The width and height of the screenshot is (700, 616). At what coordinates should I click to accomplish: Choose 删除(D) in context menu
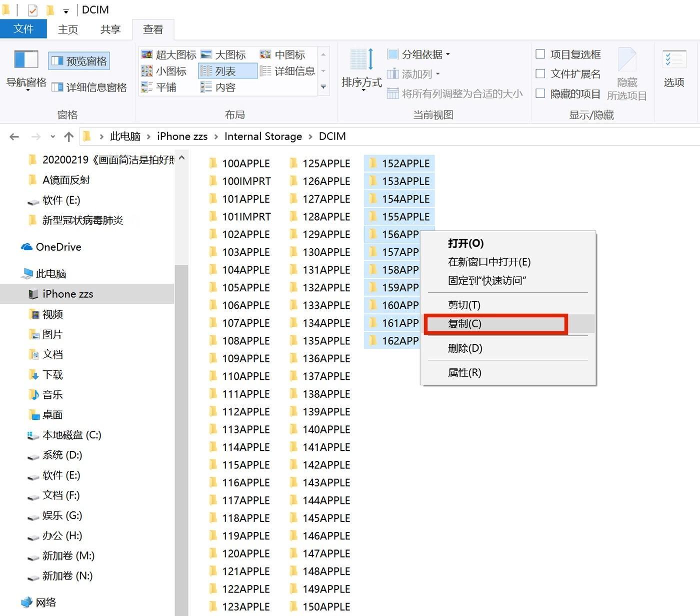pyautogui.click(x=508, y=348)
